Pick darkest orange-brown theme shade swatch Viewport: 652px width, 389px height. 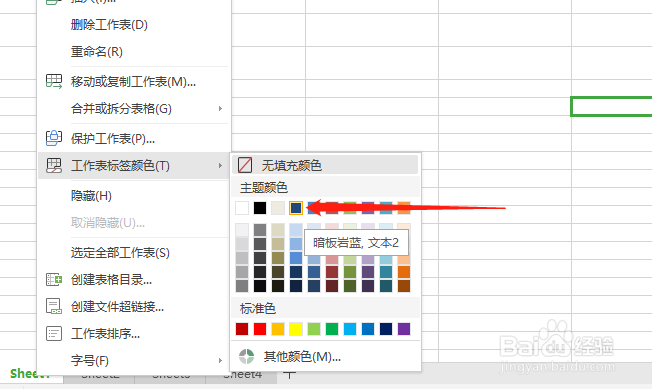(x=404, y=286)
